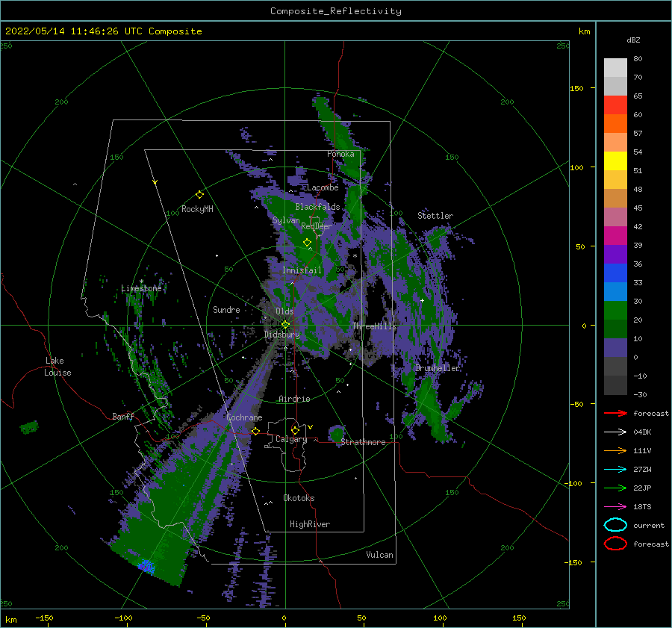Click the 'Blackfalds' city label
672x628 pixels.
pyautogui.click(x=317, y=207)
